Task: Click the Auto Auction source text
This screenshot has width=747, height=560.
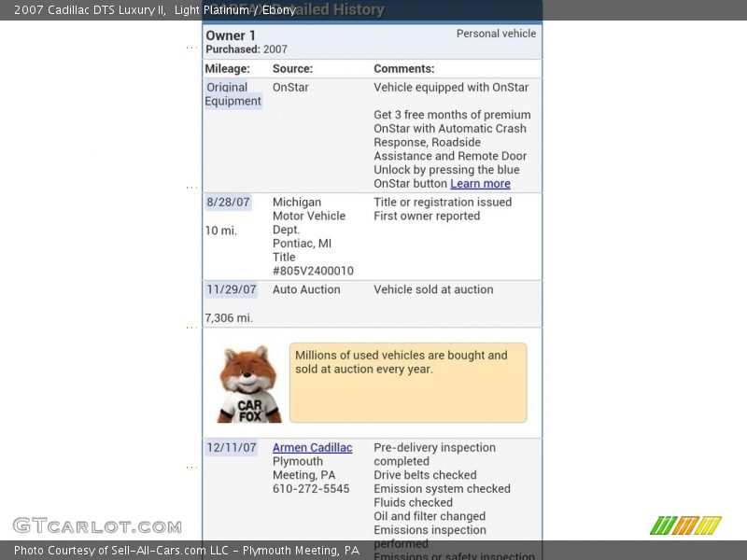Action: tap(306, 289)
